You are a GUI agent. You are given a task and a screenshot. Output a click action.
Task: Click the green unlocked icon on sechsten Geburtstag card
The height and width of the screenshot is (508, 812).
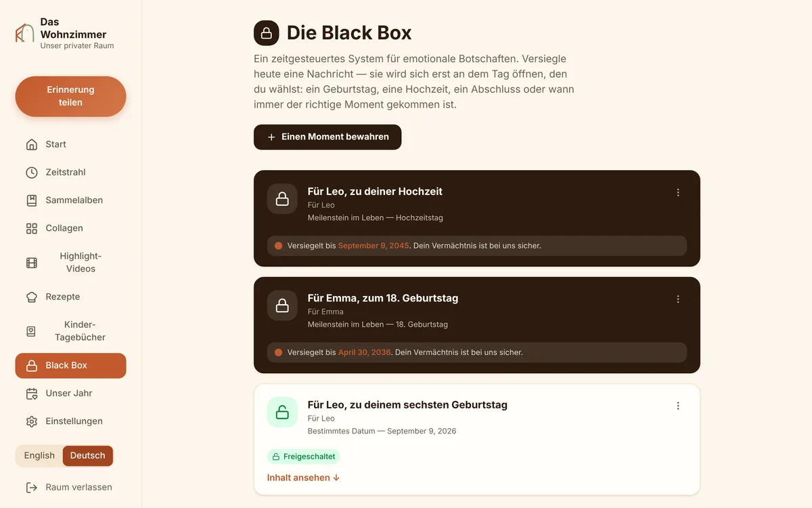(282, 412)
